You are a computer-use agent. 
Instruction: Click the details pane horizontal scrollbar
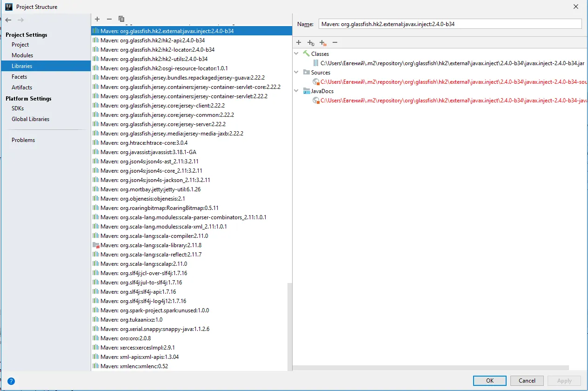click(431, 368)
